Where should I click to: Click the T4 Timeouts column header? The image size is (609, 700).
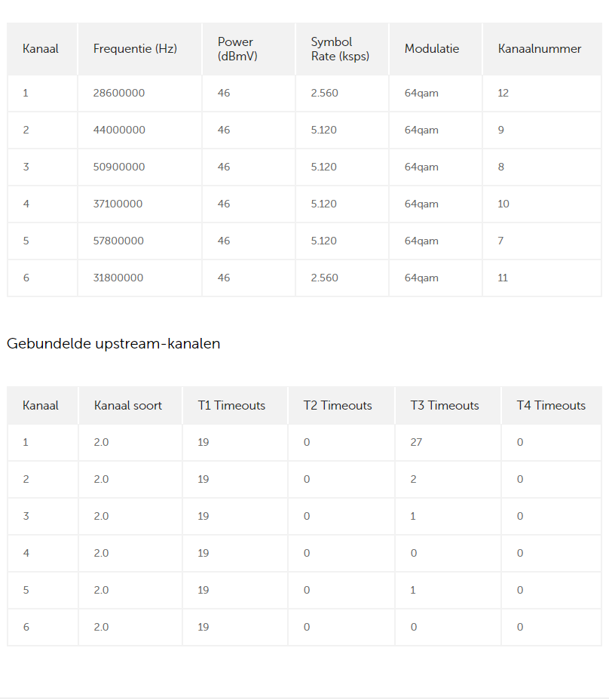pos(551,406)
